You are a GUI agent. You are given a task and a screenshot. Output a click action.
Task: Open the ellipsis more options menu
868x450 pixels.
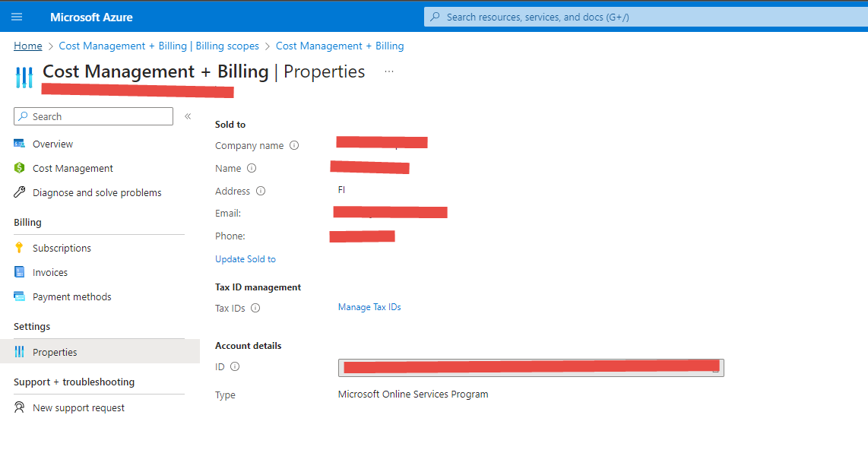tap(389, 71)
